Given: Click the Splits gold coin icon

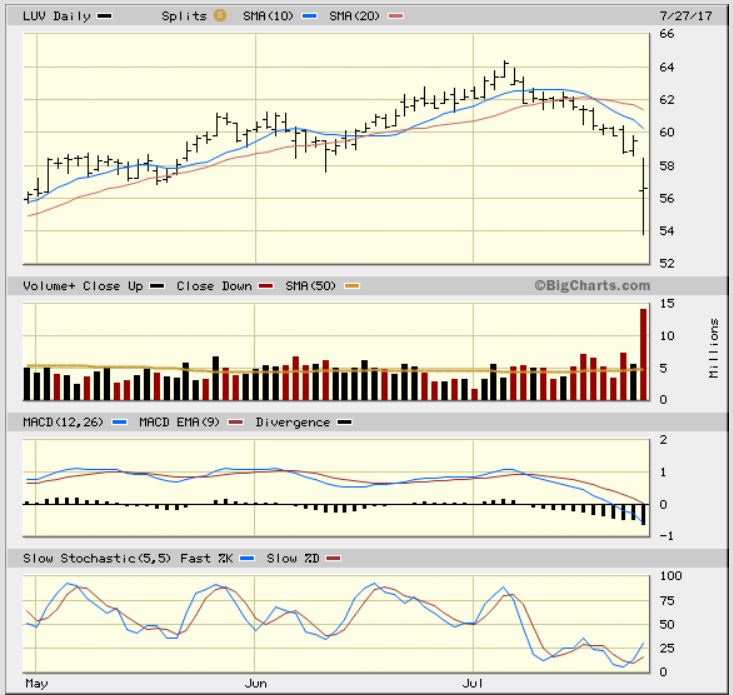Looking at the screenshot, I should tap(220, 16).
